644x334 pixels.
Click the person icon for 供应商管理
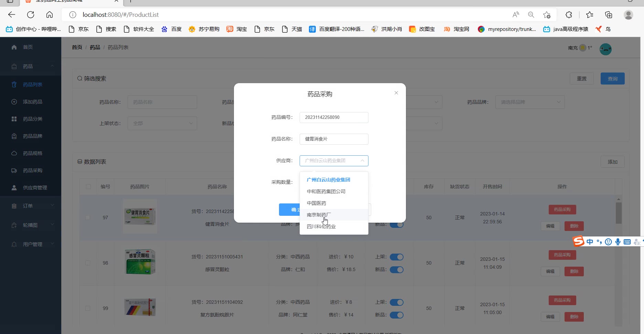click(x=14, y=188)
